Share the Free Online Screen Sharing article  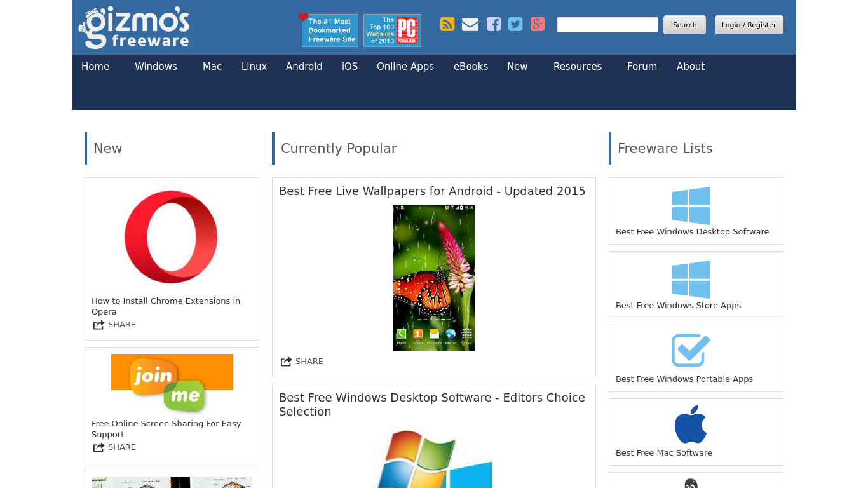114,447
